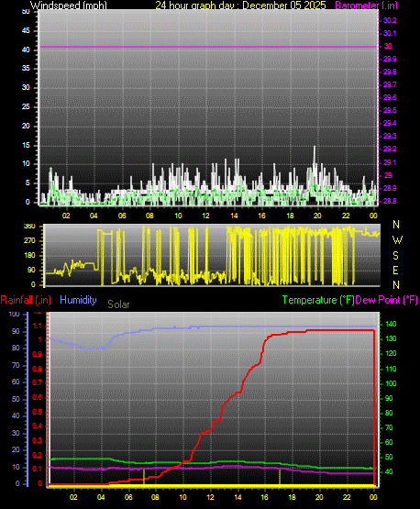Click the N compass label beside 0 degrees
The image size is (420, 509).
pos(396,285)
